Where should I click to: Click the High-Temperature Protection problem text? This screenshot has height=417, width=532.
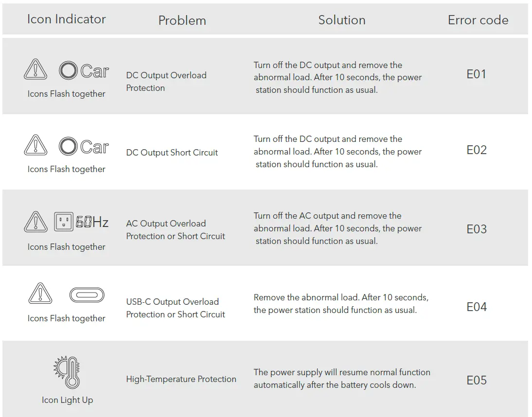coord(181,379)
